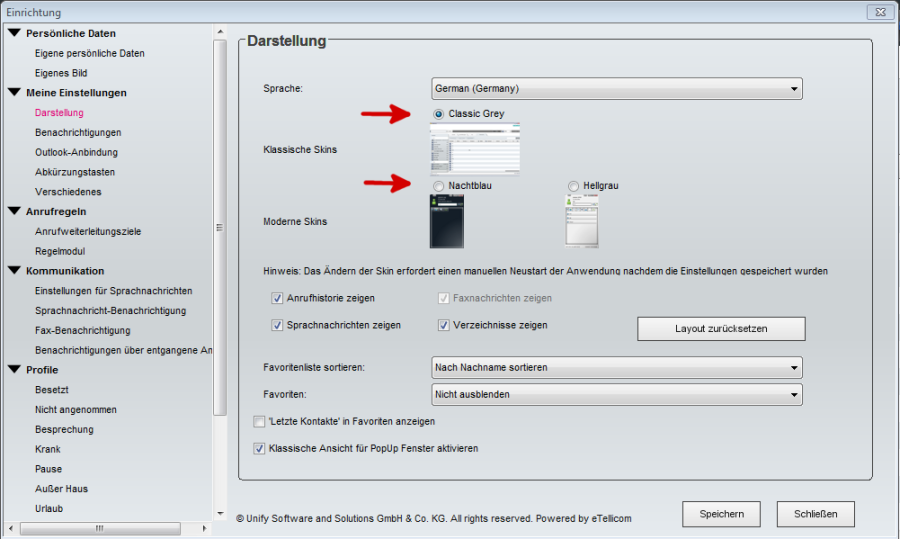Click the Classic Grey skin preview thumbnail
Image resolution: width=900 pixels, height=539 pixels.
pos(476,149)
